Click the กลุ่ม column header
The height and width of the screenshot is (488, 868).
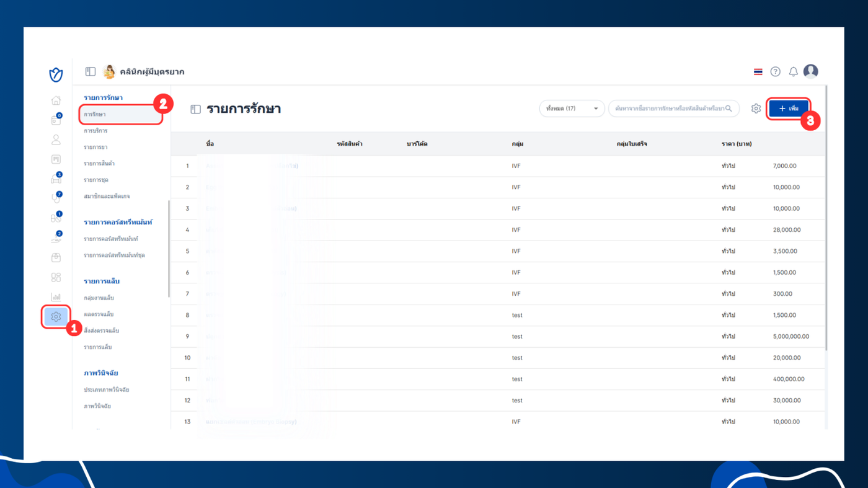(x=518, y=144)
